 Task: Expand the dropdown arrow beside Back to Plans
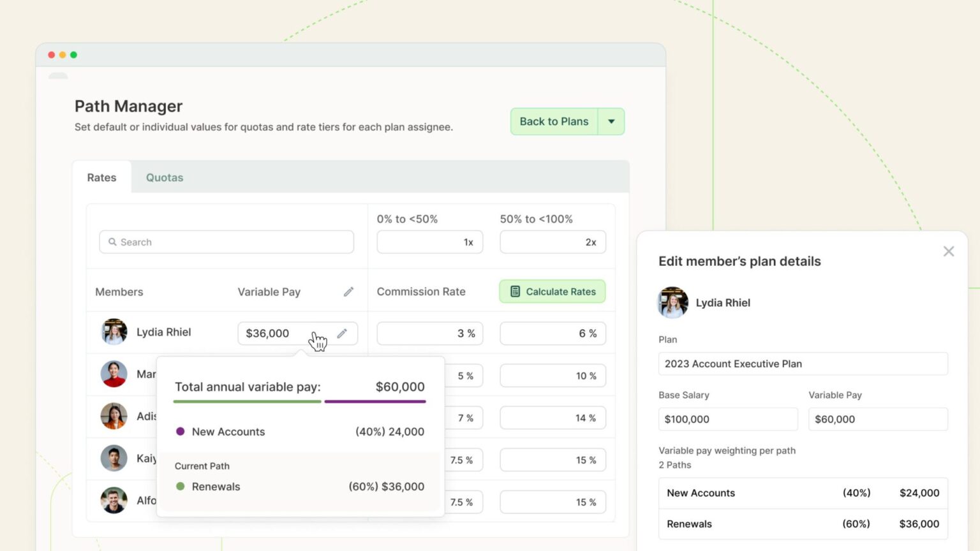611,121
